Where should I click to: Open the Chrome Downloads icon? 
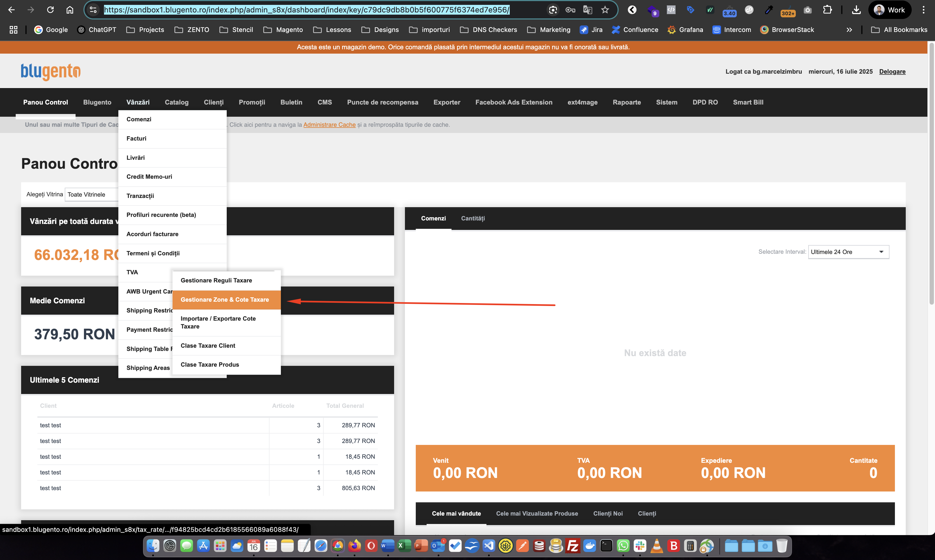pos(856,10)
